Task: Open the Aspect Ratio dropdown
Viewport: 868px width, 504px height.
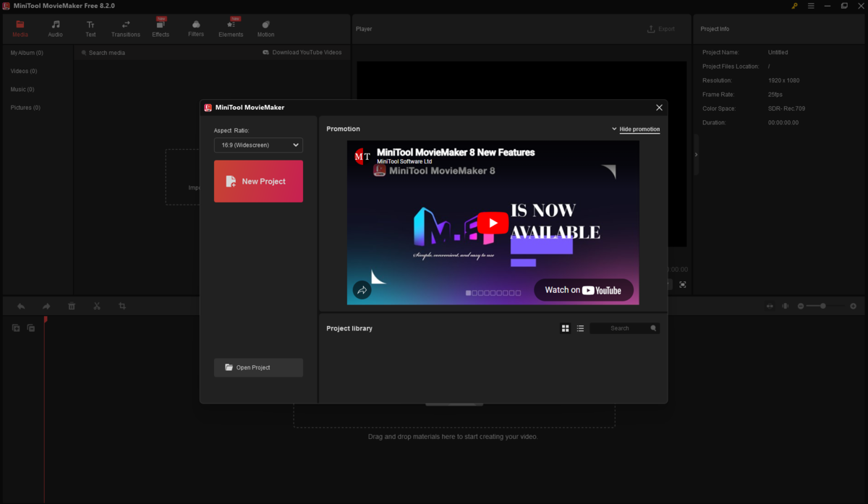Action: (258, 145)
